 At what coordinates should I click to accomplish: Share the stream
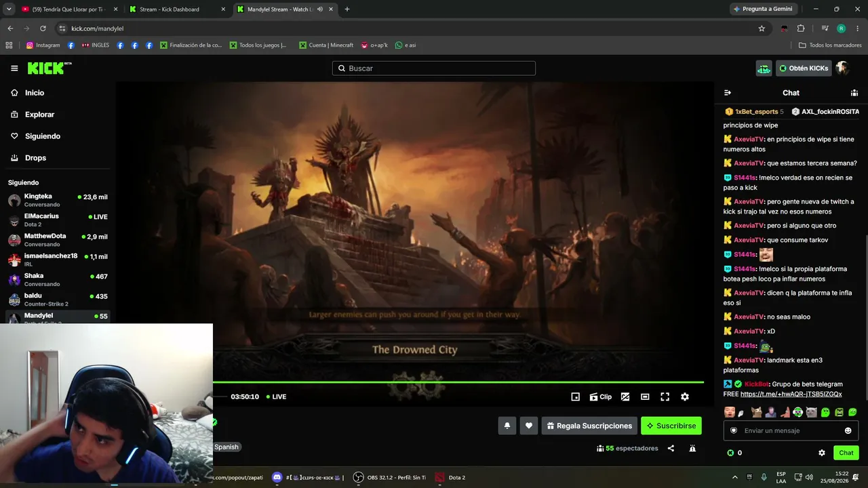pyautogui.click(x=671, y=448)
